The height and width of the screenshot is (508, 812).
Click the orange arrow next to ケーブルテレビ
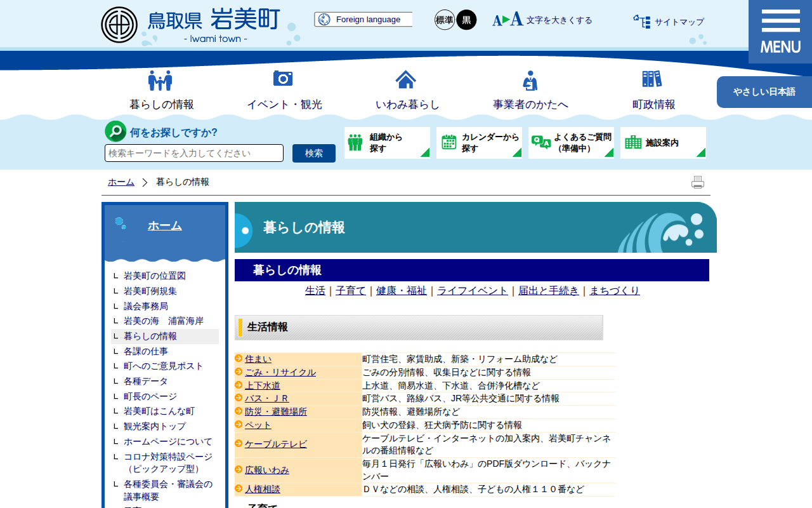[239, 444]
